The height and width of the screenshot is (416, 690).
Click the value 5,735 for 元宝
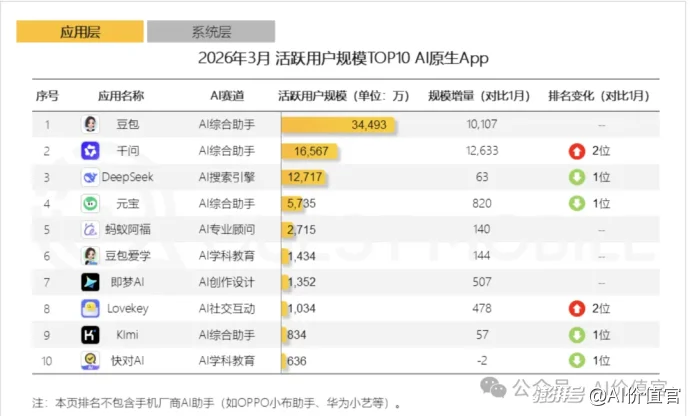(x=301, y=203)
